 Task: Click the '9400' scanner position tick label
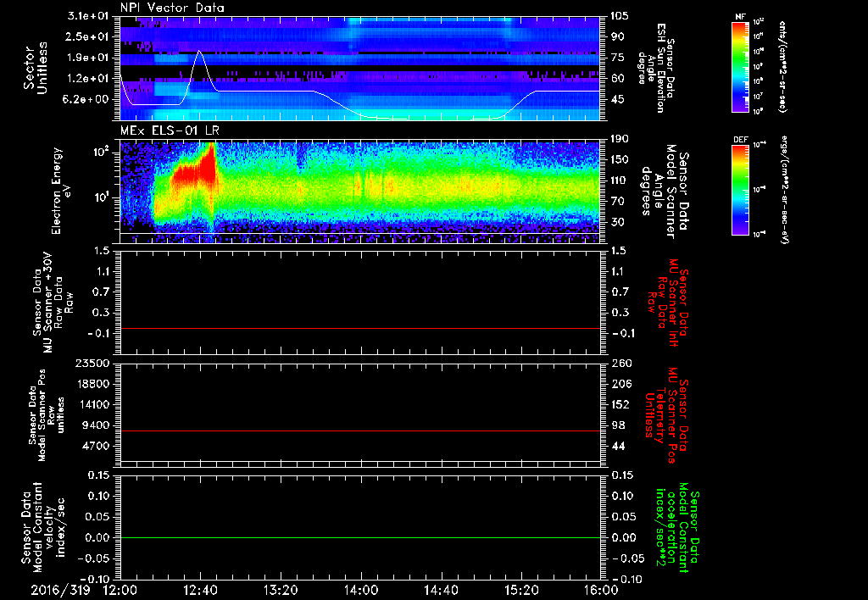pyautogui.click(x=97, y=425)
